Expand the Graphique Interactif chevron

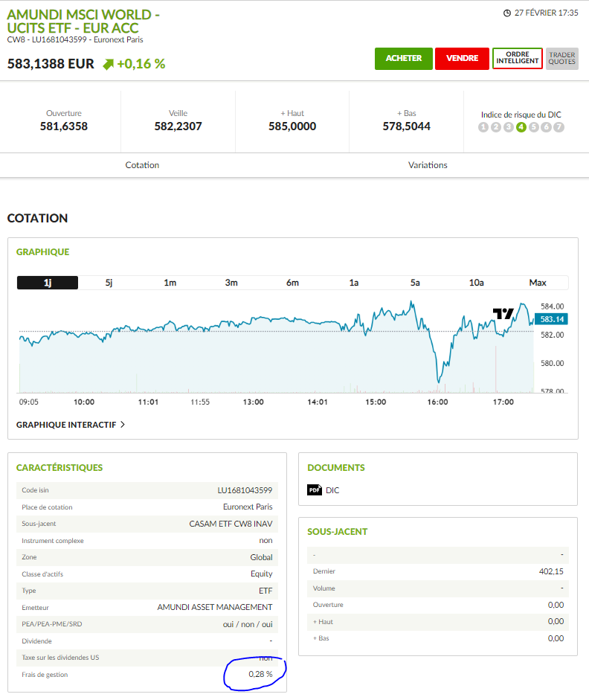pos(123,425)
